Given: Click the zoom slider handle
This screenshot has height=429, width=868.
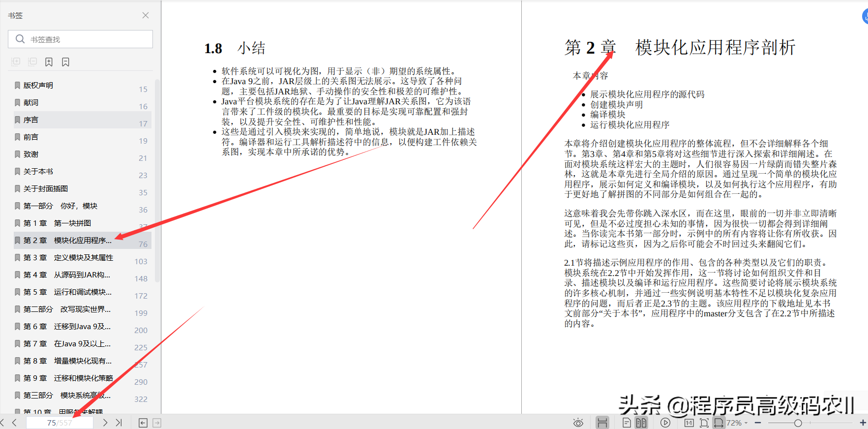Looking at the screenshot, I should coord(798,423).
